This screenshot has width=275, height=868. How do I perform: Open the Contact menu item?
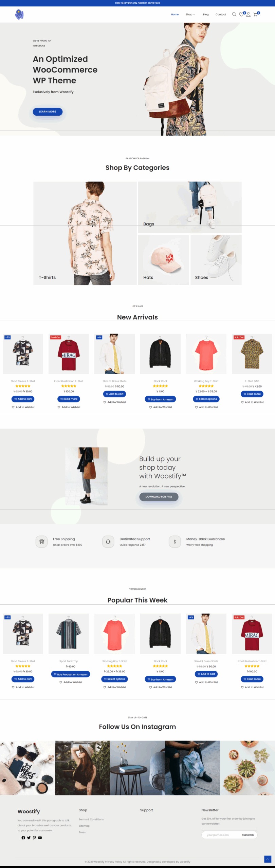(221, 14)
